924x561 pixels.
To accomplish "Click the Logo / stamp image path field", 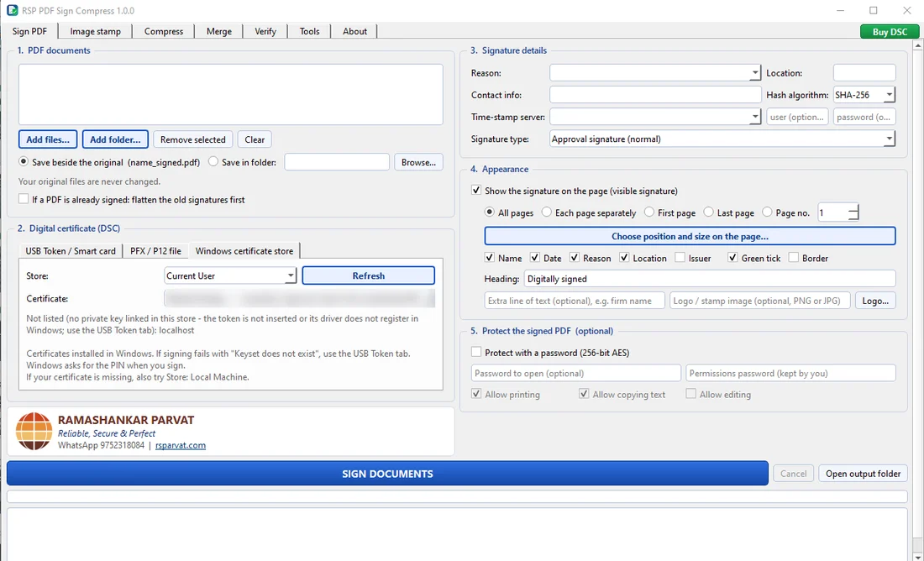I will [760, 301].
